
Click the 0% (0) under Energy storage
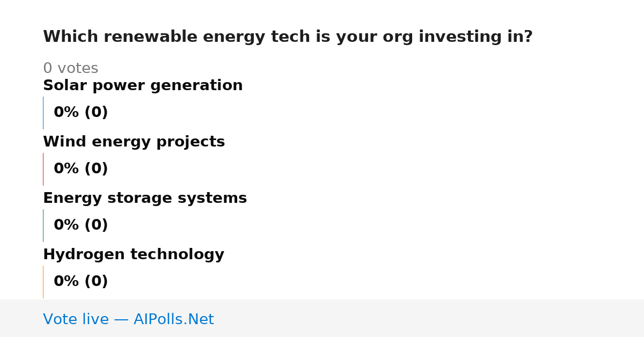[x=81, y=225]
